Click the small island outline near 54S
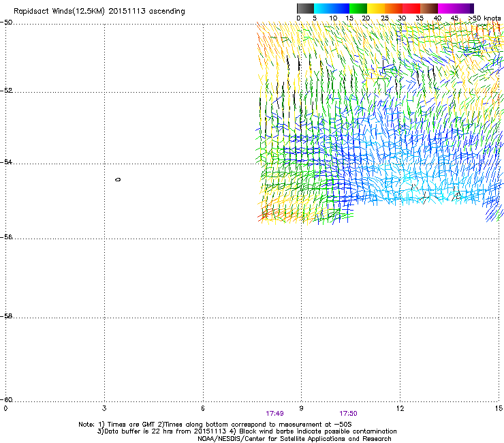The width and height of the screenshot is (504, 443). [x=118, y=179]
